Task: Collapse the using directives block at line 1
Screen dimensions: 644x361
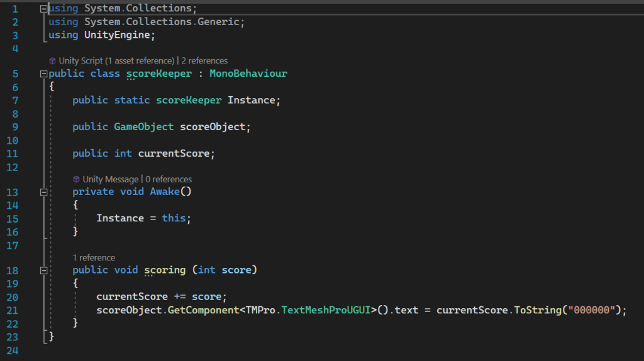Action: click(43, 9)
